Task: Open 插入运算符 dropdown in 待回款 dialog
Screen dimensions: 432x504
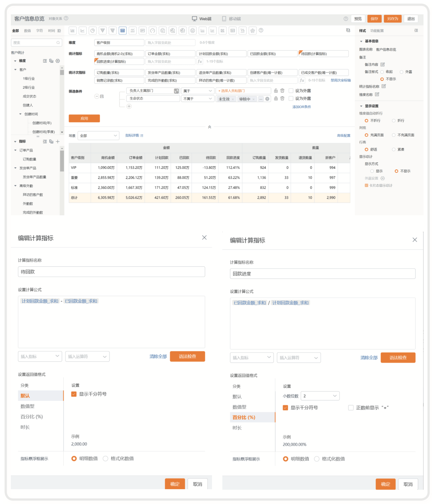Action: (x=87, y=356)
